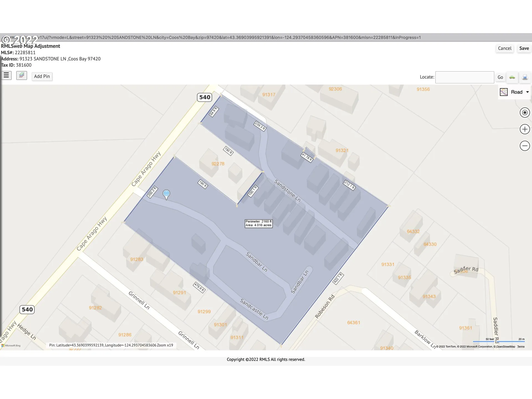Click the locate me target icon
The image size is (532, 399).
tap(525, 112)
